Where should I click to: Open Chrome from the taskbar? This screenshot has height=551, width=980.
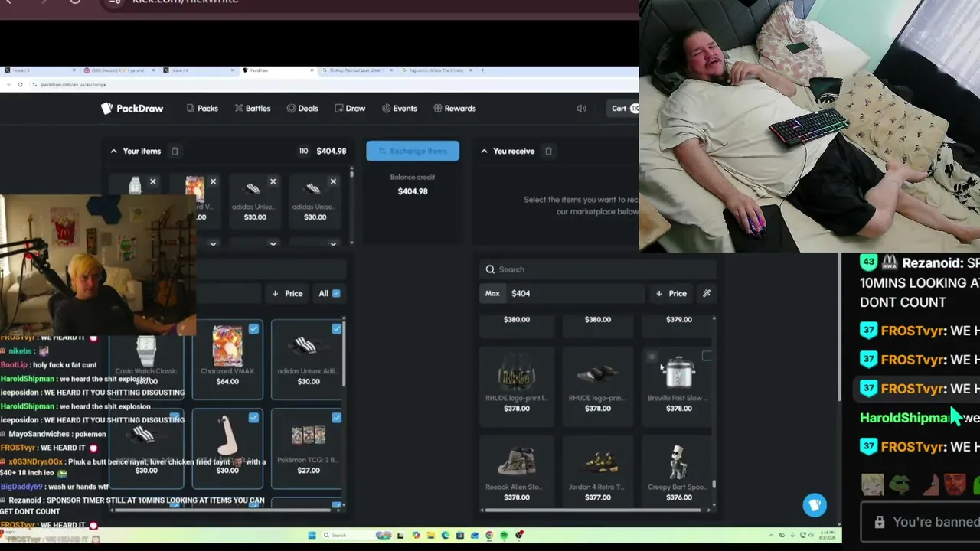(489, 536)
